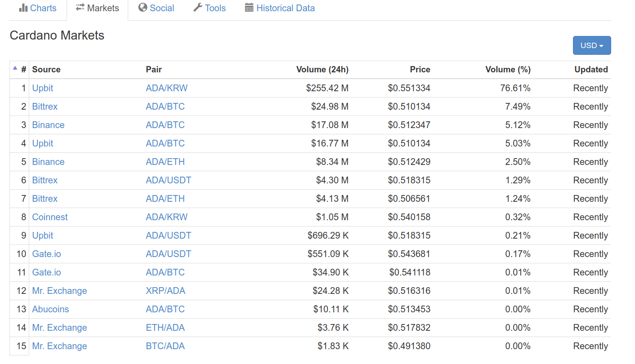Open Bittrex link in row 2

[45, 107]
